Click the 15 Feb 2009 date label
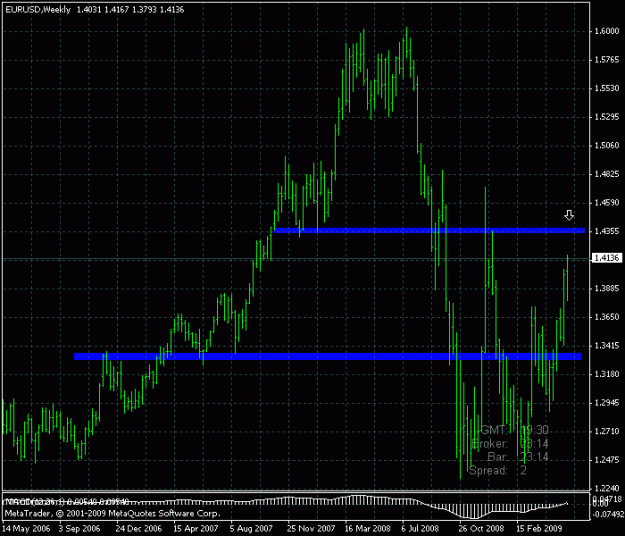The height and width of the screenshot is (536, 625). 539,529
